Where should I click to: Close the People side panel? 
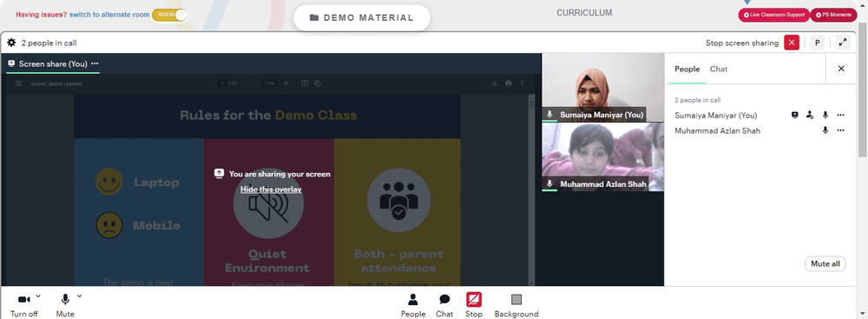(x=841, y=69)
